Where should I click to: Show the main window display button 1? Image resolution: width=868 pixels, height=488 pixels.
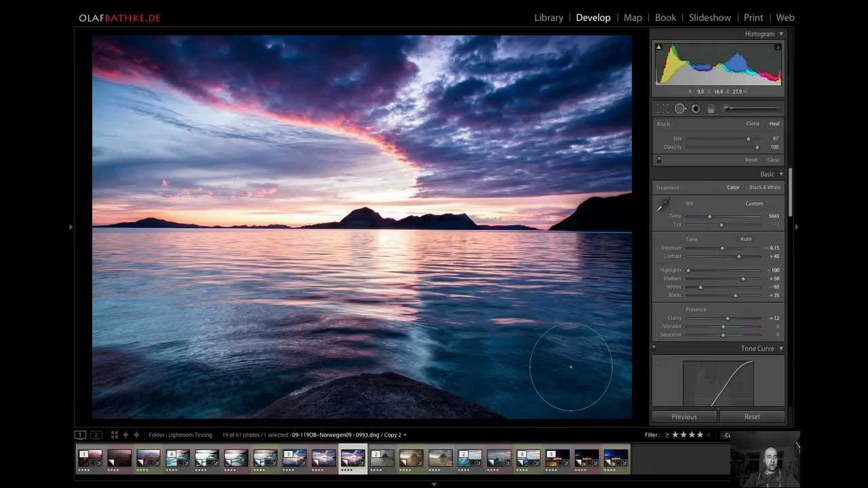coord(80,435)
